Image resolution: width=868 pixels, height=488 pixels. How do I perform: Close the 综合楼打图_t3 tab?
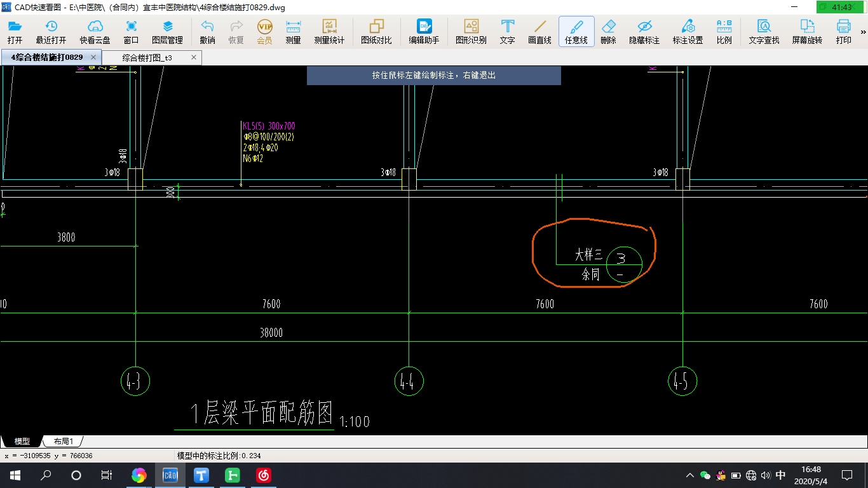(194, 58)
